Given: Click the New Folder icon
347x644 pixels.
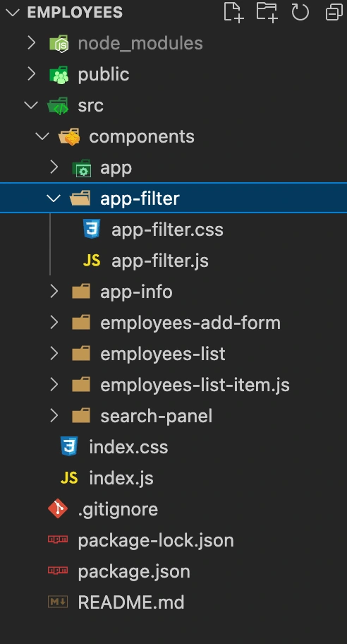Looking at the screenshot, I should [x=267, y=11].
